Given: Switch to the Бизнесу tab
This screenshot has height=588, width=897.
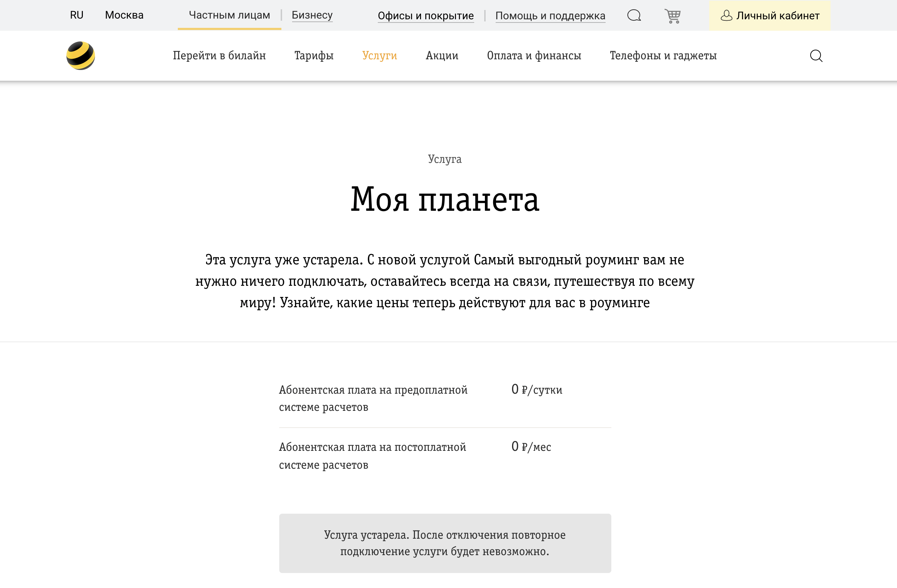Looking at the screenshot, I should pyautogui.click(x=312, y=15).
